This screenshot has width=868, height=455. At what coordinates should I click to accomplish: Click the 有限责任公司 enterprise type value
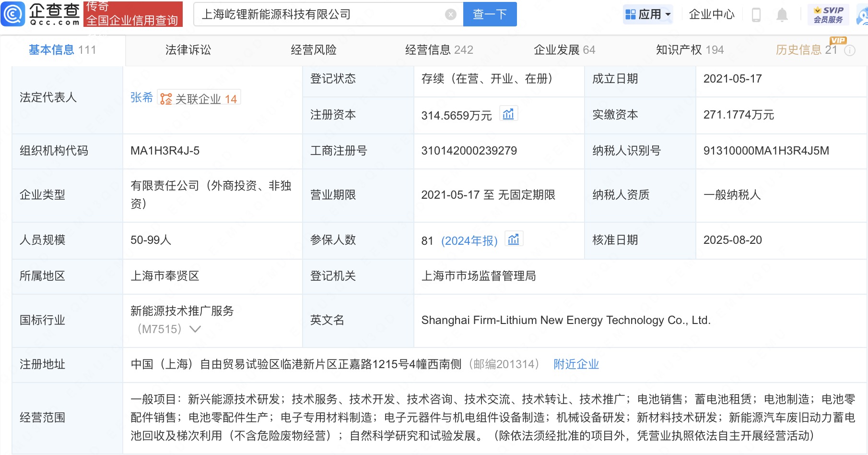tap(211, 194)
